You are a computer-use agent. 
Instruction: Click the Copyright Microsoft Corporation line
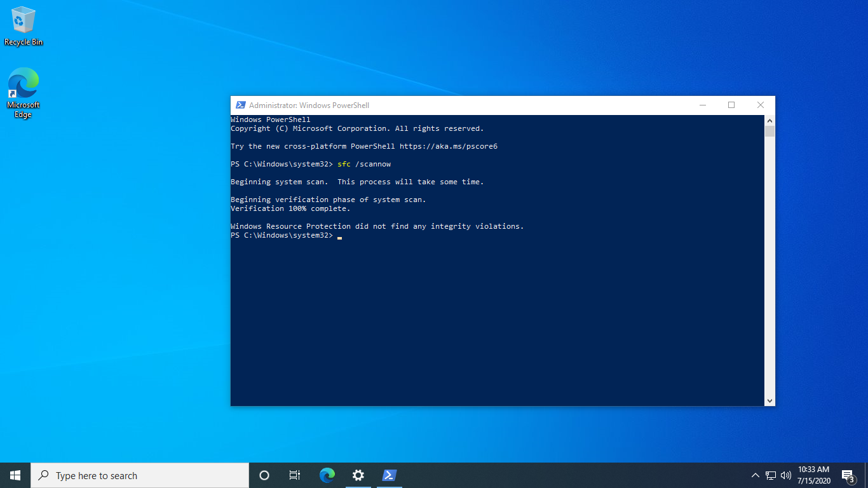tap(357, 128)
